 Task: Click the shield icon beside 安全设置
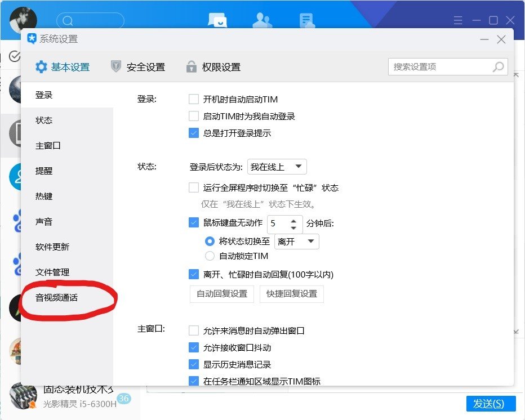click(115, 66)
